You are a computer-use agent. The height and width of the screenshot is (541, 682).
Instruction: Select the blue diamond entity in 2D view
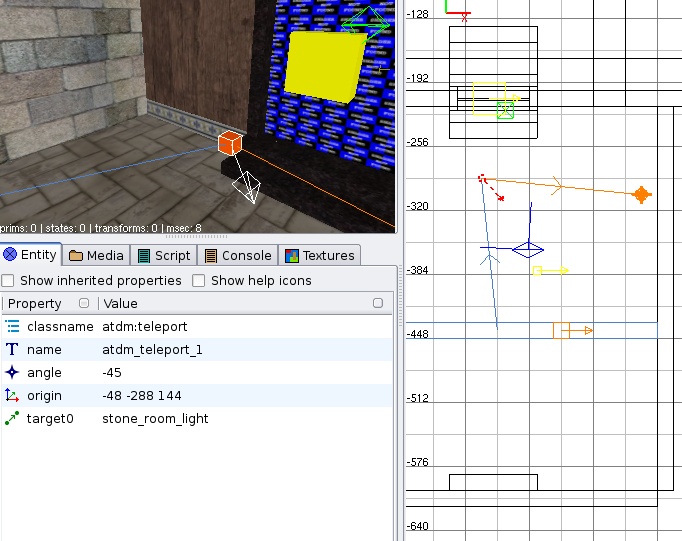(528, 250)
